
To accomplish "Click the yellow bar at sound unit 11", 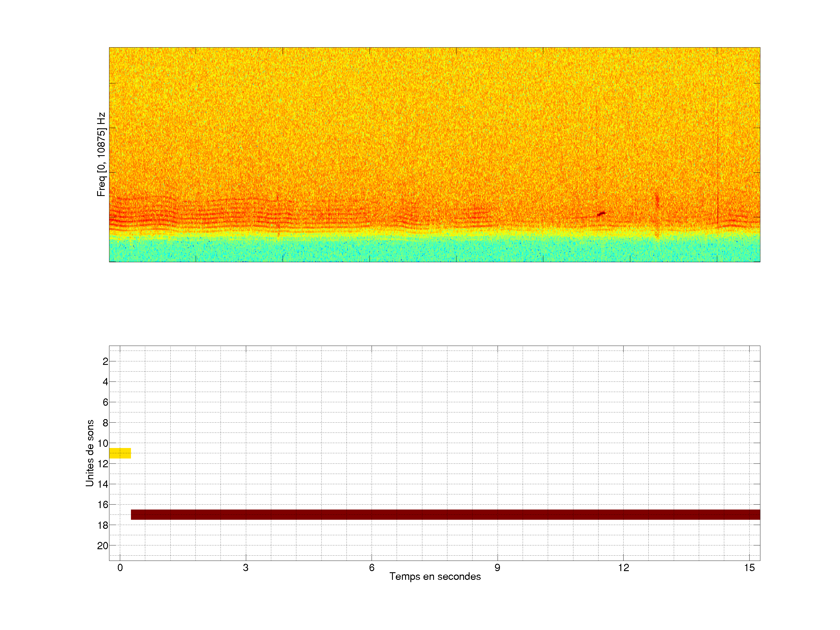I will [x=120, y=453].
